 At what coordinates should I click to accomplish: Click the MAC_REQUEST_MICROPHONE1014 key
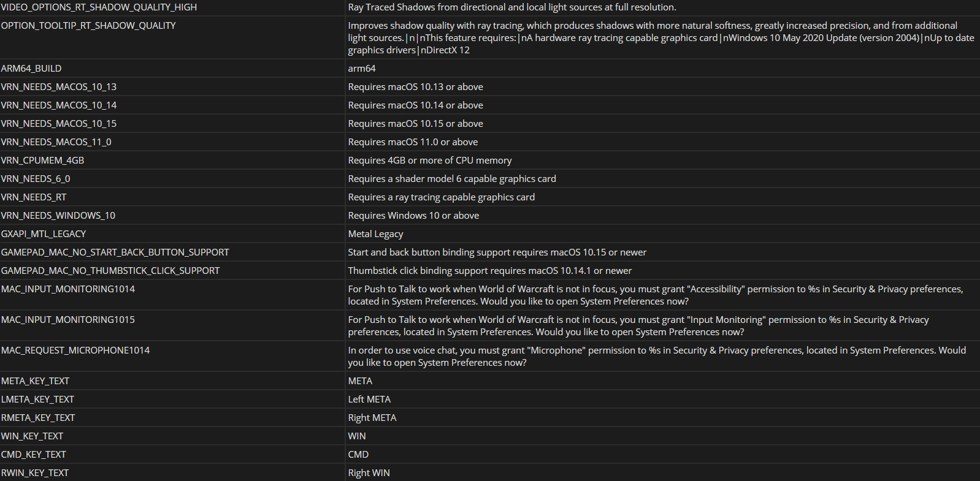point(75,350)
